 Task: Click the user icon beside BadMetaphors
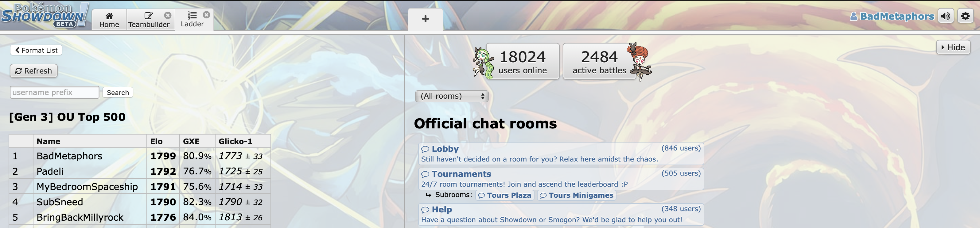click(x=854, y=16)
